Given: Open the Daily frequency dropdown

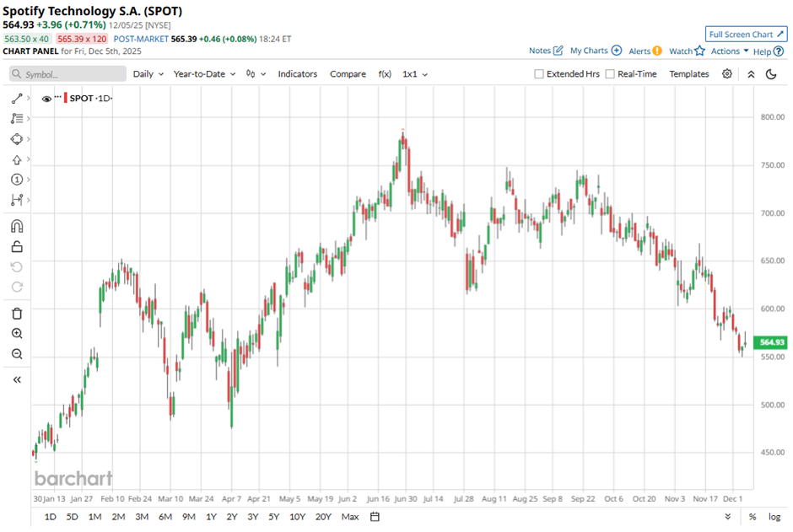Looking at the screenshot, I should [148, 74].
